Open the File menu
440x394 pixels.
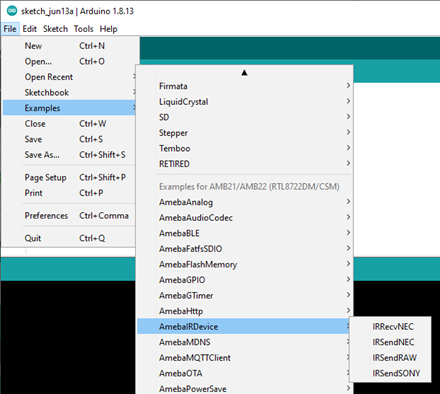pos(10,29)
